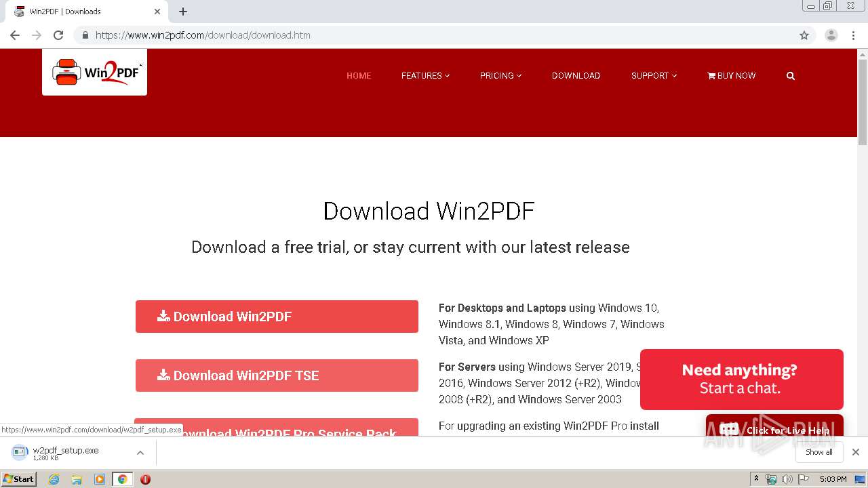The image size is (868, 488).
Task: Open the w2pdf_setup.exe download options arrow
Action: [x=140, y=453]
